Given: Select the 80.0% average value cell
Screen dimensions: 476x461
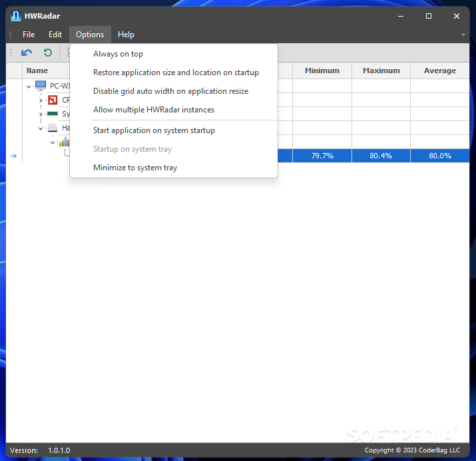Looking at the screenshot, I should click(440, 156).
